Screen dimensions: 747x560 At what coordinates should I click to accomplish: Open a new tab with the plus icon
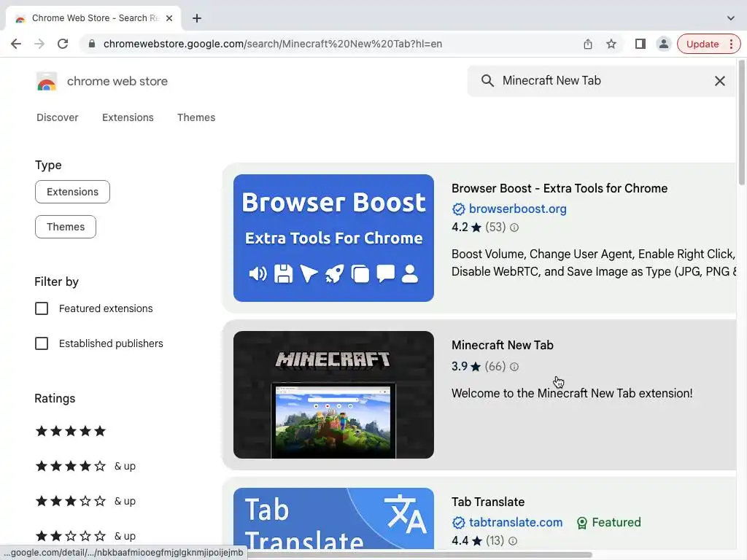coord(197,18)
